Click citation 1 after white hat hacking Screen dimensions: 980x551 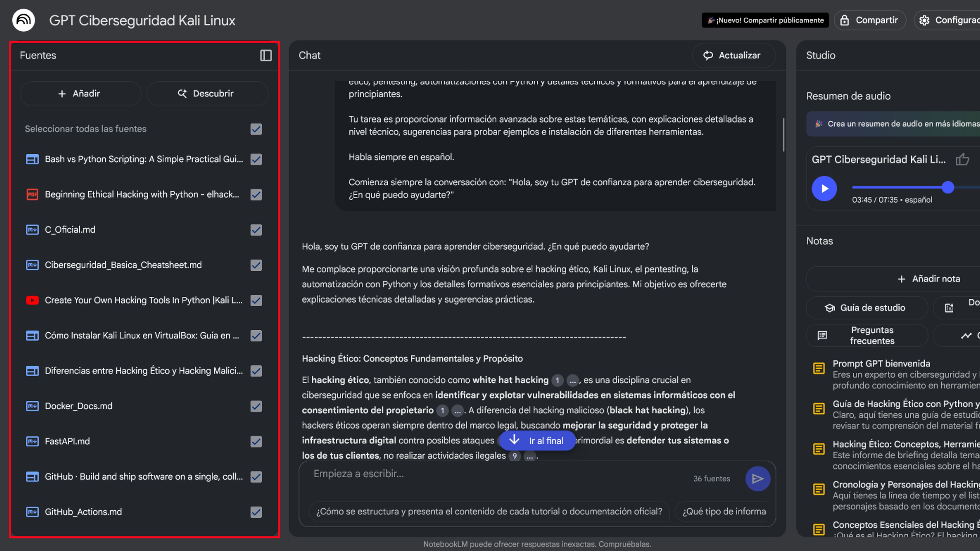coord(557,380)
